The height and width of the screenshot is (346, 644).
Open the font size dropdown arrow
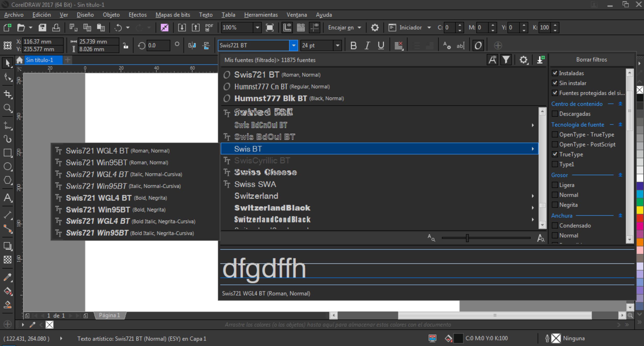pos(338,45)
